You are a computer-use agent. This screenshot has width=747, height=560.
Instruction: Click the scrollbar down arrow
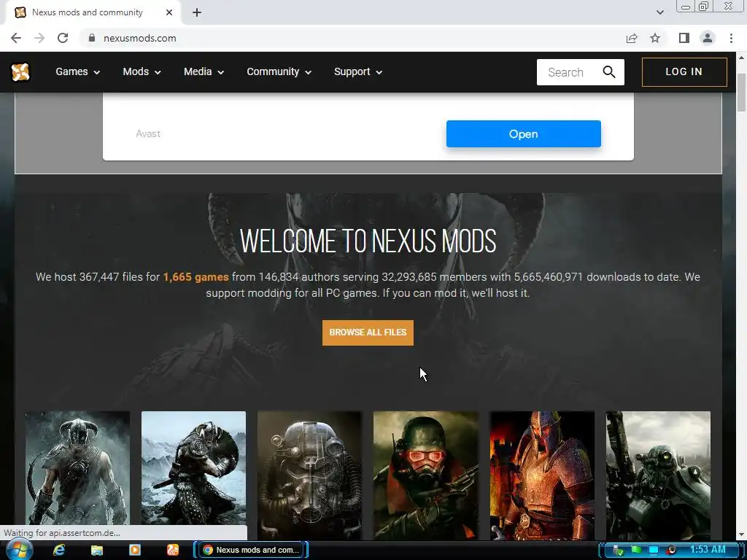741,534
